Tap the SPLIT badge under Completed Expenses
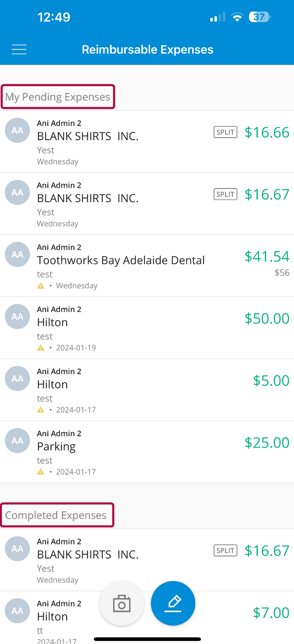Screen dimensions: 294x644 [225, 550]
